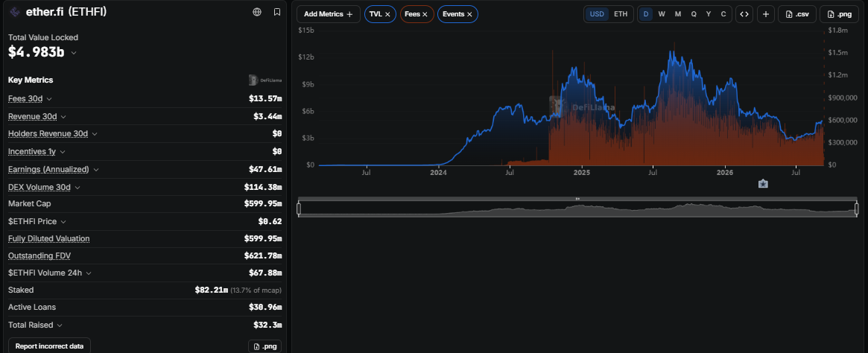Click the $0.62 ETHFI price value

point(270,222)
